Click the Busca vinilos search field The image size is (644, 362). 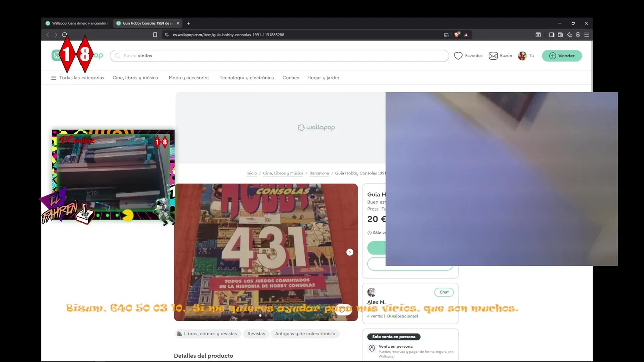[x=279, y=56]
